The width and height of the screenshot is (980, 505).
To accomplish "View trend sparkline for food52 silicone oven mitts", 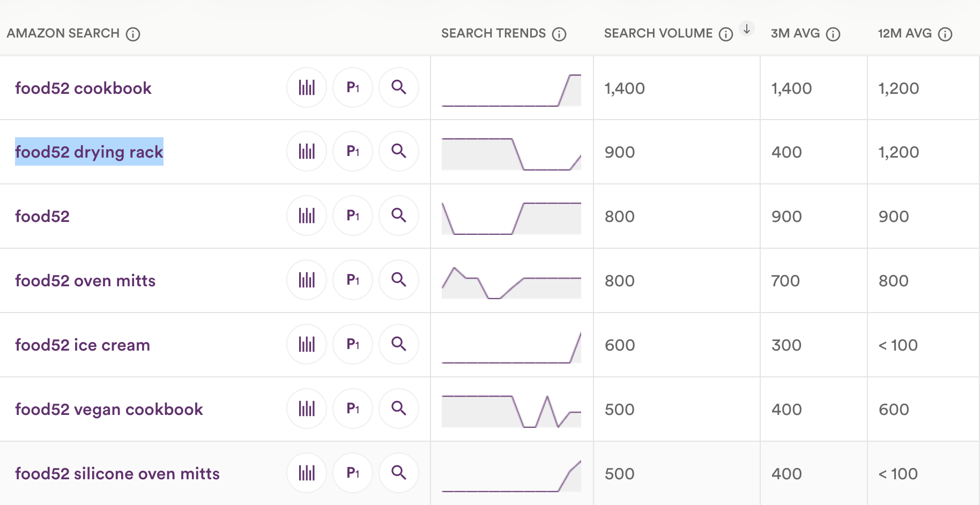I will point(511,476).
